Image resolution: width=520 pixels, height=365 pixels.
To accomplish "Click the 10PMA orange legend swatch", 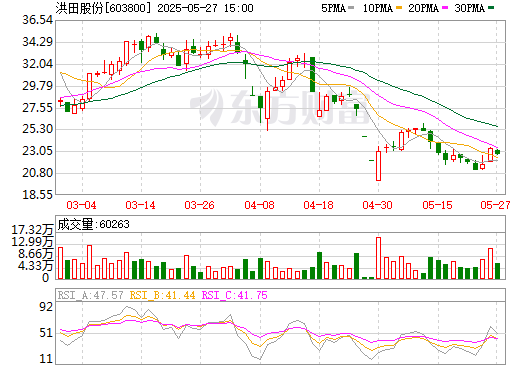I will coord(398,8).
